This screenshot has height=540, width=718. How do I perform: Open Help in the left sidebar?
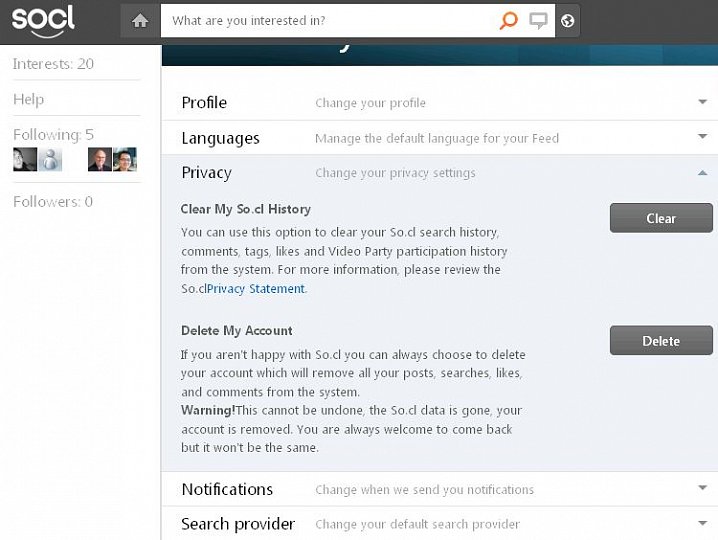28,99
